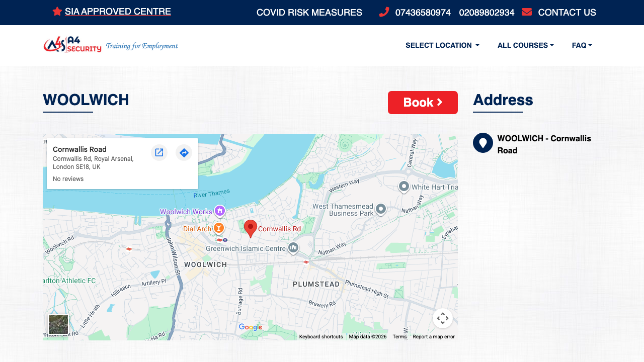Select the red Cornwallis Rd map marker

click(x=250, y=226)
